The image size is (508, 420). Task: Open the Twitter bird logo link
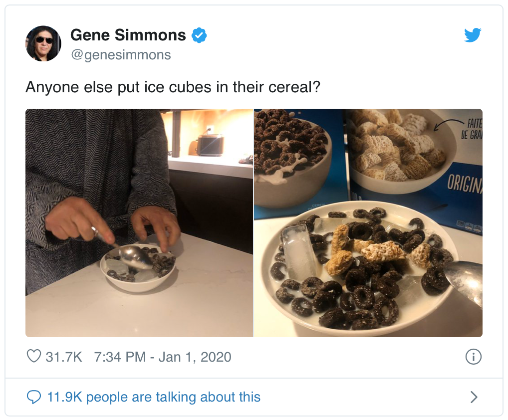(x=473, y=35)
